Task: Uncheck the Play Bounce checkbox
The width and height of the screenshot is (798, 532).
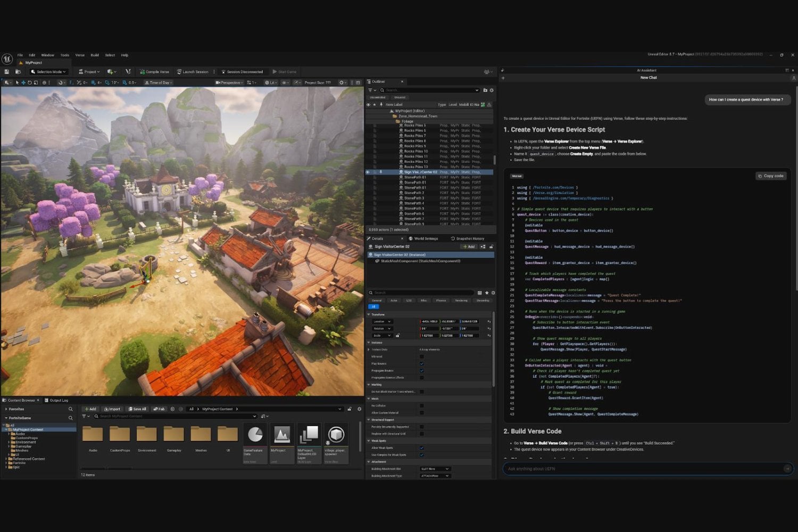Action: [x=422, y=364]
